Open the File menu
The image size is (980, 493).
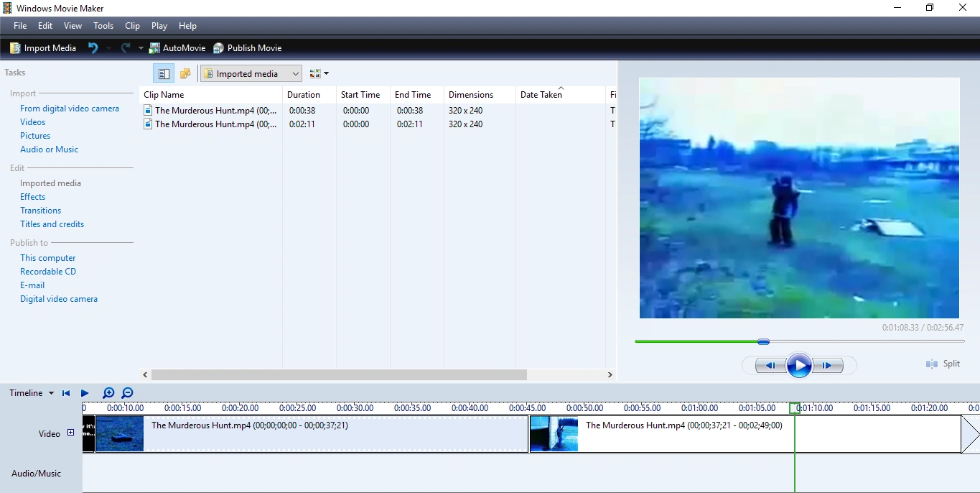(20, 26)
